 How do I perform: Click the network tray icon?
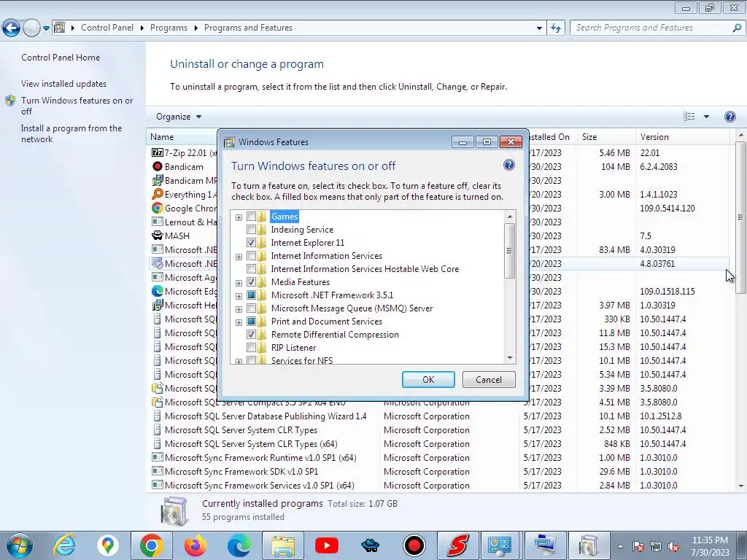tap(656, 546)
